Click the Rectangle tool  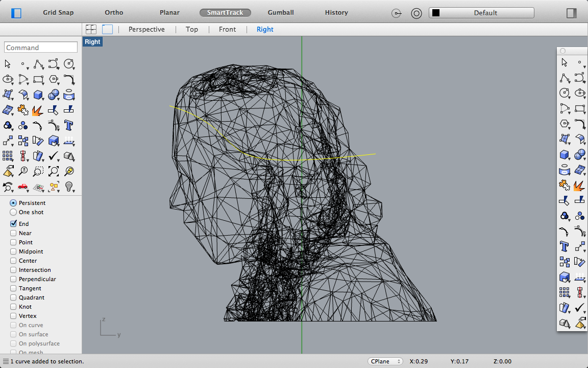pyautogui.click(x=38, y=79)
